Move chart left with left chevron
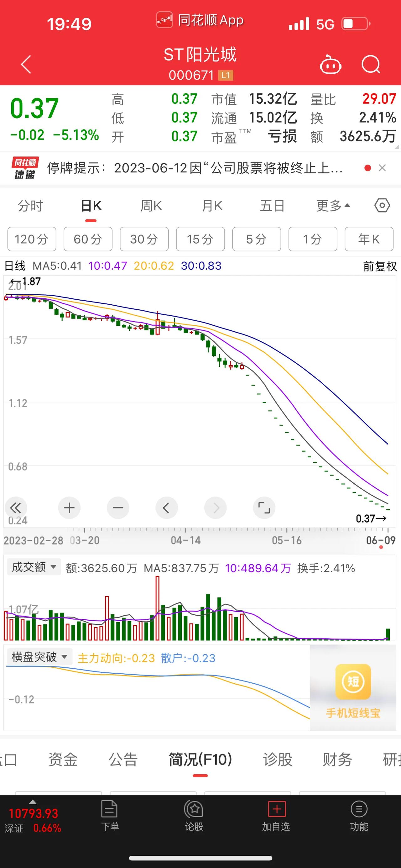 click(167, 508)
